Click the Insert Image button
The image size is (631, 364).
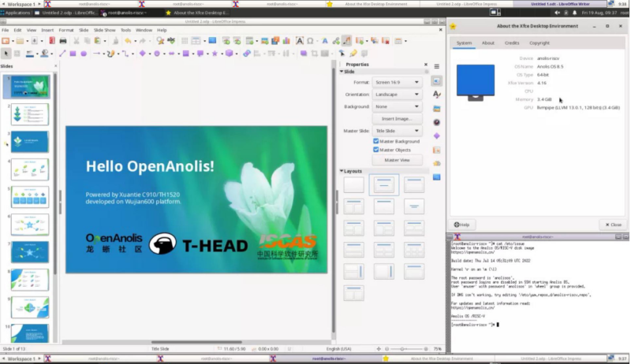click(x=397, y=118)
